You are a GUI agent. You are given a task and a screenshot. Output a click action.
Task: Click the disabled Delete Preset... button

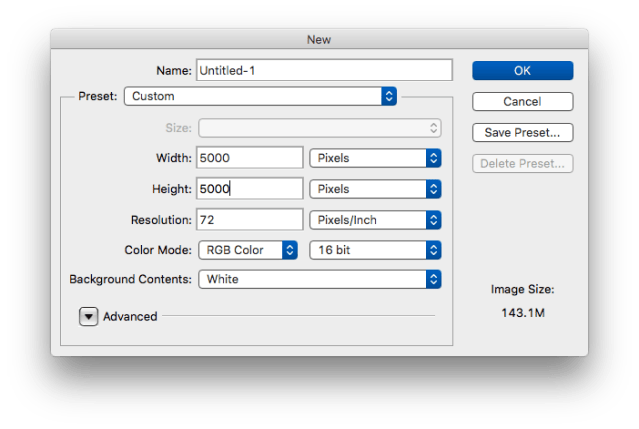click(522, 163)
